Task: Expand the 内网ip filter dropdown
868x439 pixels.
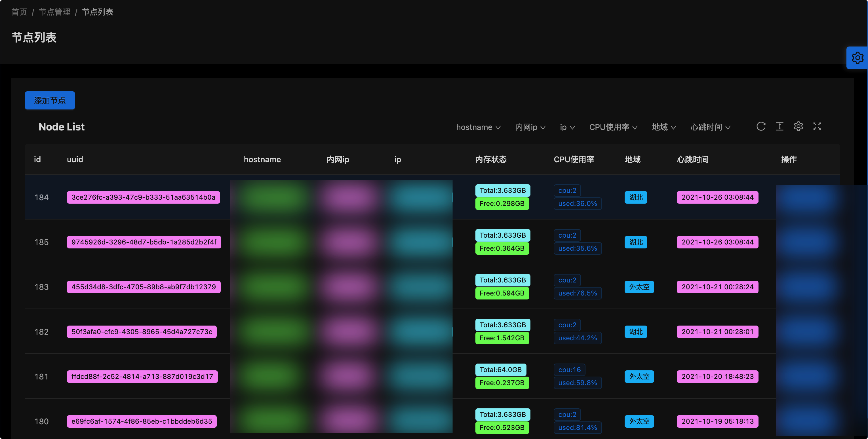Action: pos(530,127)
